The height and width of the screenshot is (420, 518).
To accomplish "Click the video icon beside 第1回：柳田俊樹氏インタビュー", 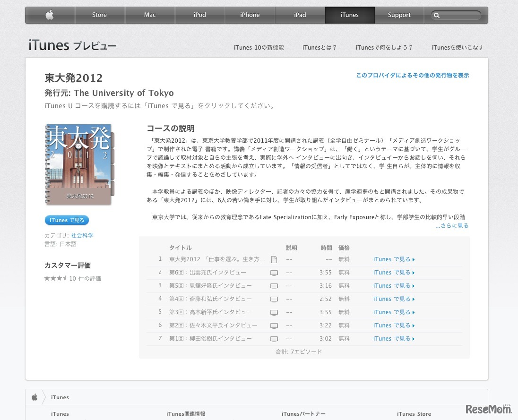I will (x=274, y=339).
